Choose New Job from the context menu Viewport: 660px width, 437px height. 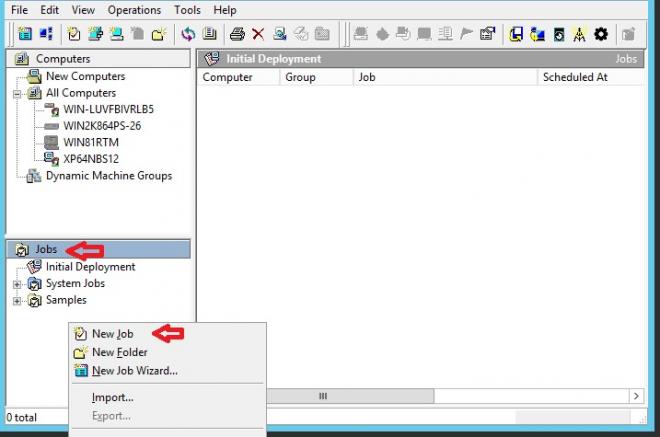[168, 334]
